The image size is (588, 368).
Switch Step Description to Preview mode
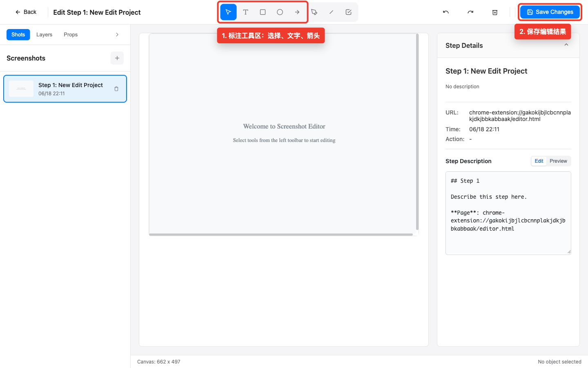pos(558,161)
